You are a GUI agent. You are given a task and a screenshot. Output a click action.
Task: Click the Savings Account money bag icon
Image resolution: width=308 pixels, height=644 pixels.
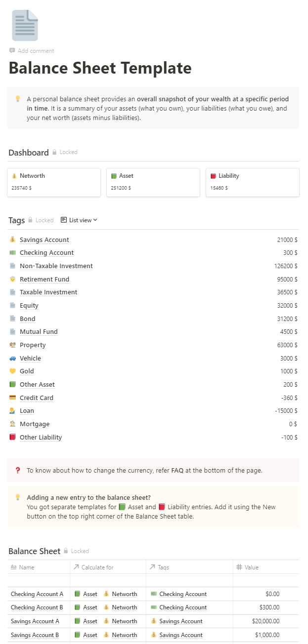(13, 240)
